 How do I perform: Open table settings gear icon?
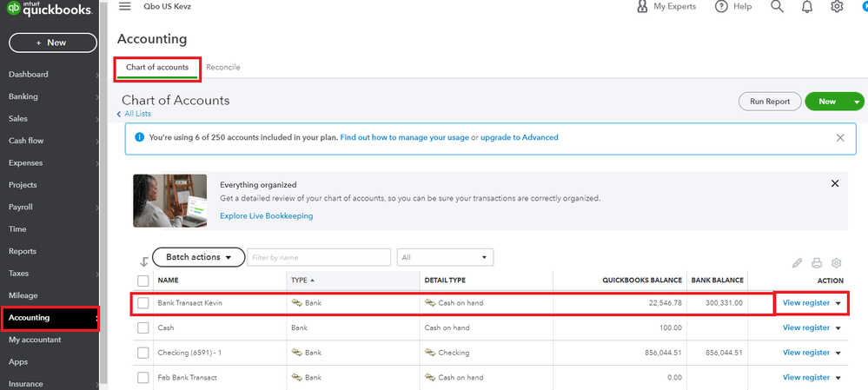tap(837, 263)
